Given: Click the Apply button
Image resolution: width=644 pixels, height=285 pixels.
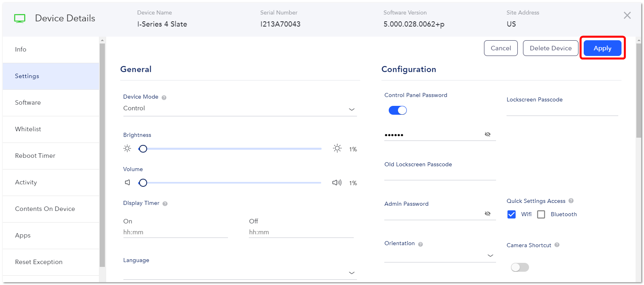Looking at the screenshot, I should click(602, 48).
